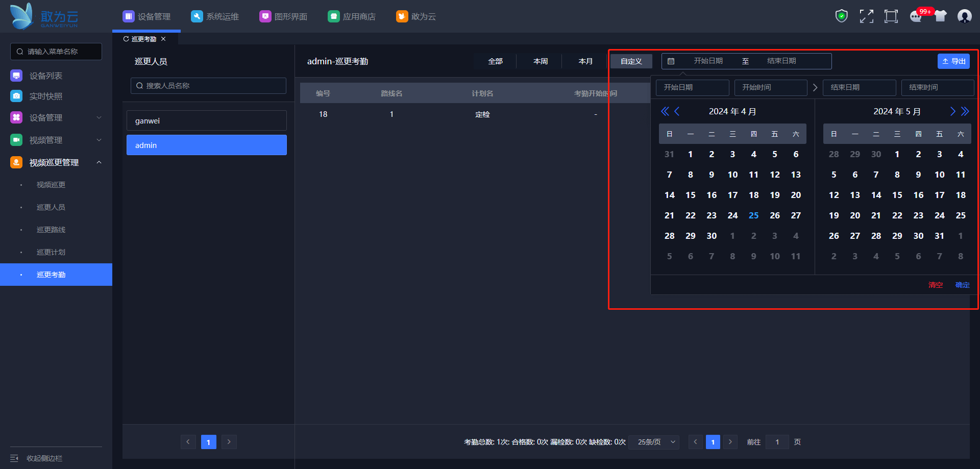This screenshot has width=980, height=469.
Task: Expand the 视频管理 sidebar submenu
Action: point(99,140)
